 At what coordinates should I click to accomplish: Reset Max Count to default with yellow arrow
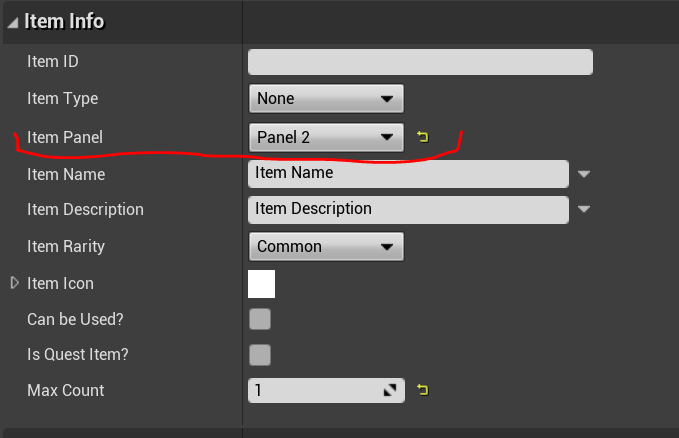point(422,390)
